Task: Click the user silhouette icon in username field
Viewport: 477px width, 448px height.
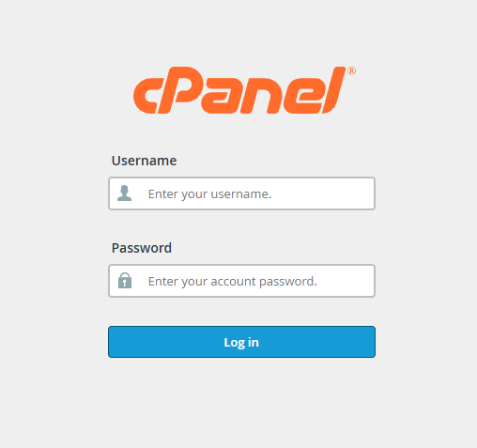Action: (124, 193)
